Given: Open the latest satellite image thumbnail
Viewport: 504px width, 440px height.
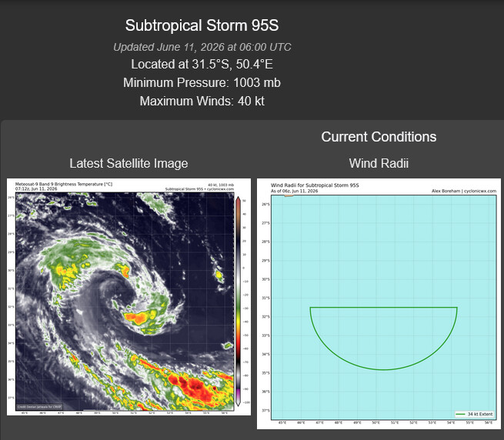Looking at the screenshot, I should point(129,297).
